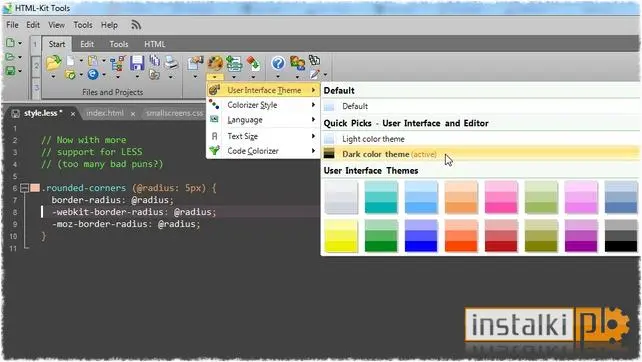Viewport: 642px width, 362px height.
Task: Switch to index.html document tab
Action: pos(105,113)
